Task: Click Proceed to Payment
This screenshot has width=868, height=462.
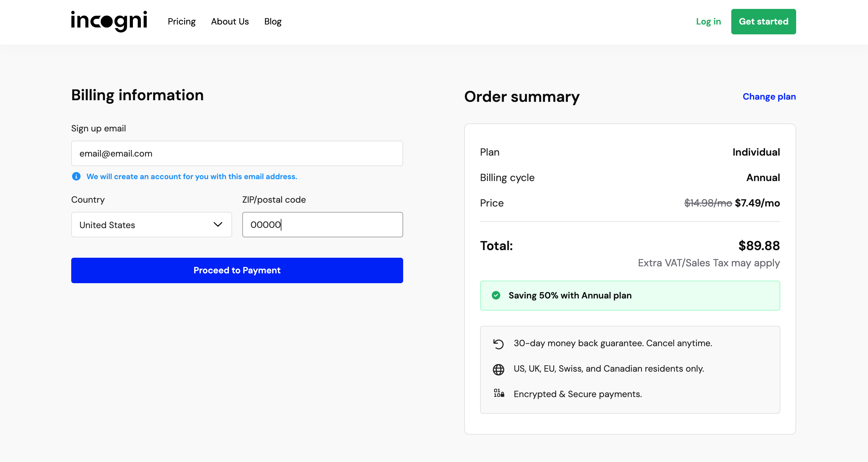Action: (237, 270)
